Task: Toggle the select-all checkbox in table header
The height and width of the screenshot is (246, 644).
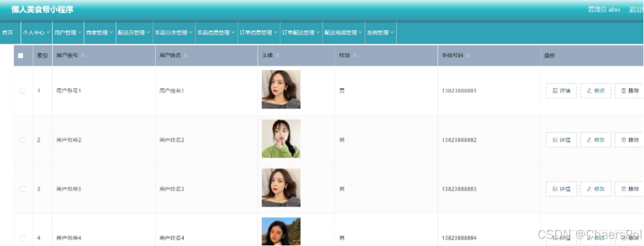Action: pyautogui.click(x=20, y=55)
